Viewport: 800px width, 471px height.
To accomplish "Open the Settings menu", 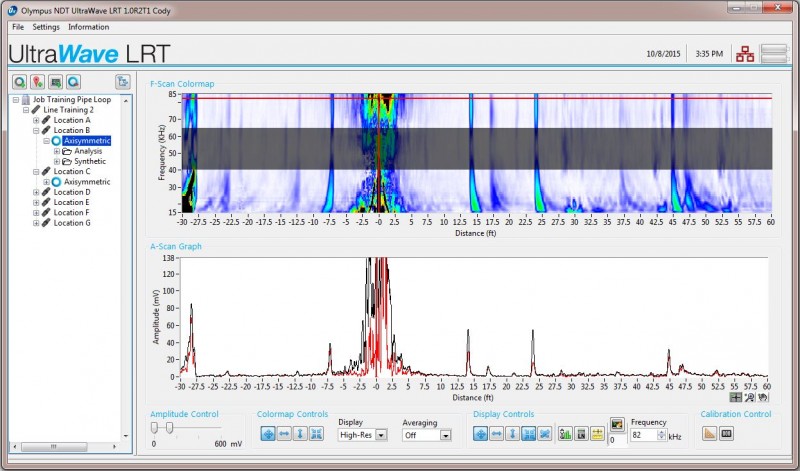I will pyautogui.click(x=46, y=27).
